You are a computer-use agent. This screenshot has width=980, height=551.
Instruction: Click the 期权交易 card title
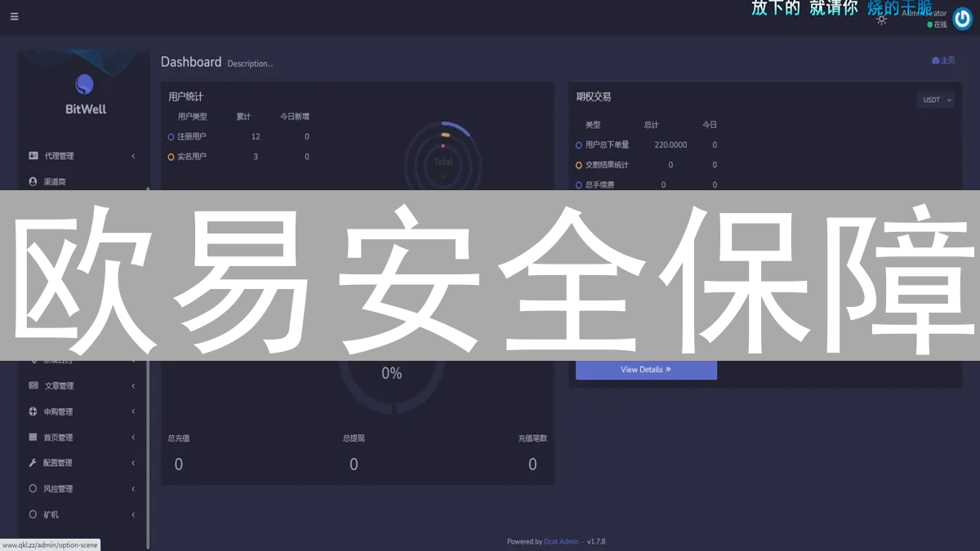(594, 96)
